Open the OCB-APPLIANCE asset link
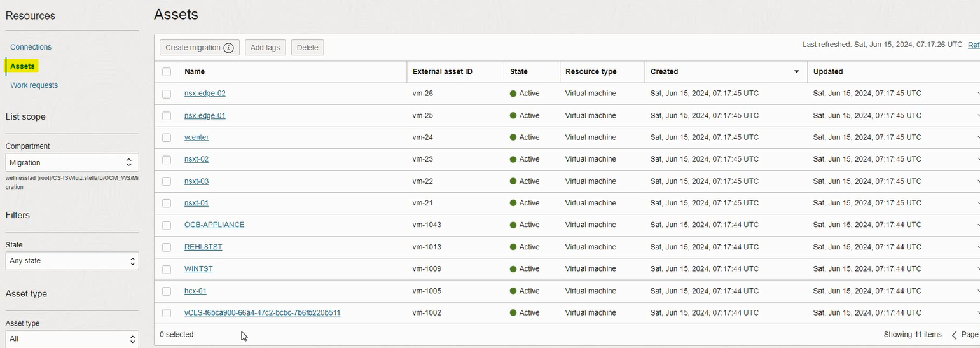 click(x=214, y=225)
